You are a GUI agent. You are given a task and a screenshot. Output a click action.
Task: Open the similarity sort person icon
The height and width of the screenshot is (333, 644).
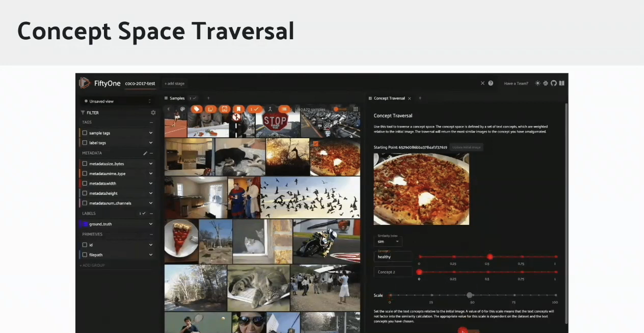[271, 109]
